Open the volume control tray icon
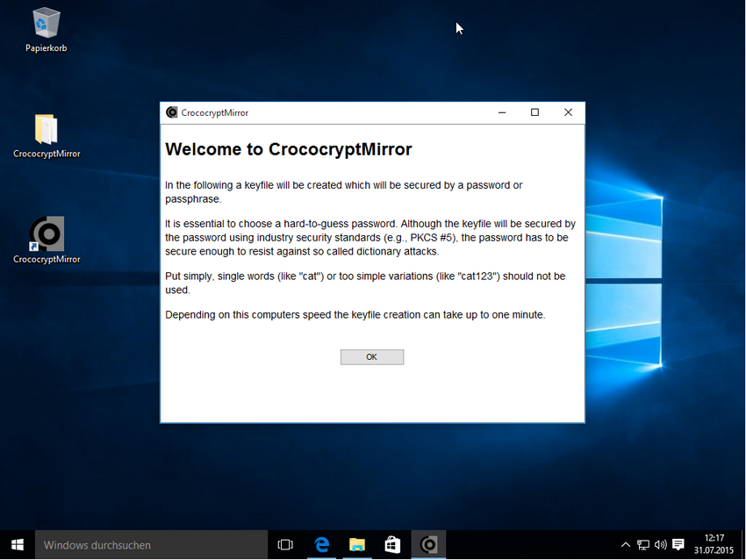The image size is (746, 560). 660,545
